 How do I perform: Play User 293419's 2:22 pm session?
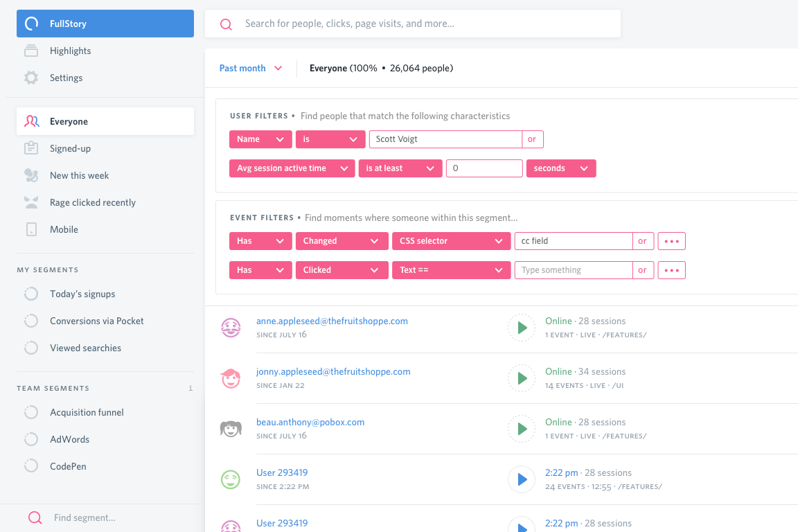point(522,479)
